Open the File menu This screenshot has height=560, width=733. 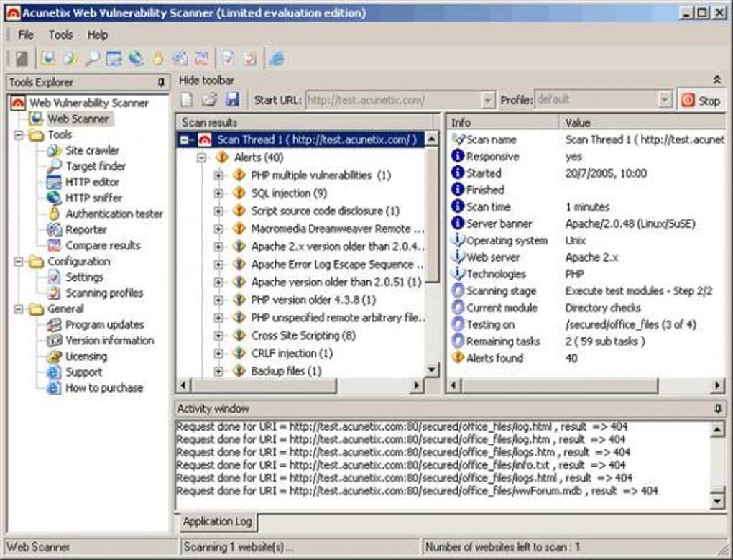coord(26,35)
